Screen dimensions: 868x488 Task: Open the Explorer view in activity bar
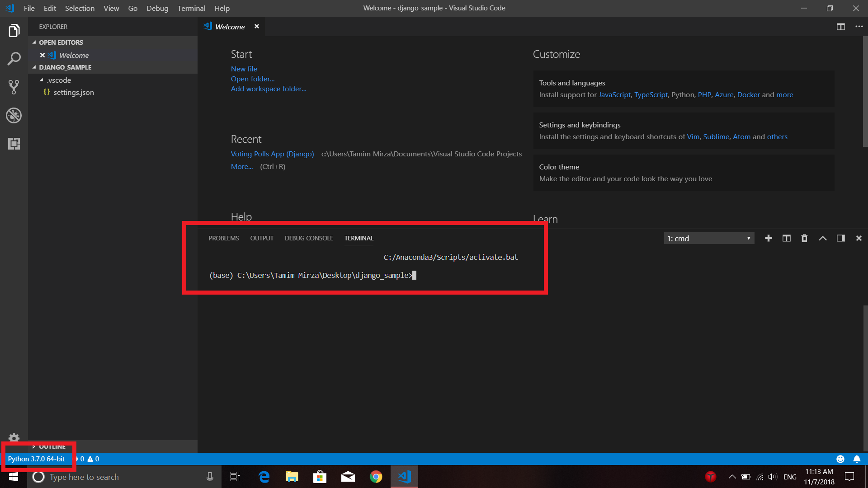(14, 31)
